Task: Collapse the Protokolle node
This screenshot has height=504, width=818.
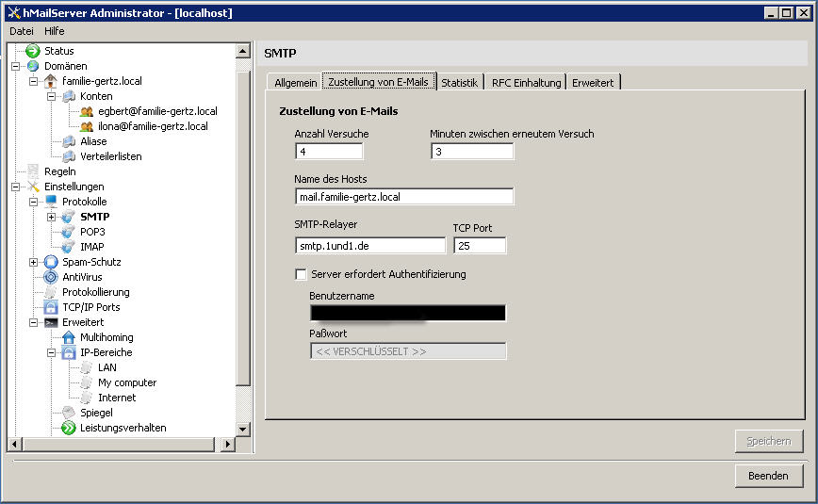Action: pos(33,202)
